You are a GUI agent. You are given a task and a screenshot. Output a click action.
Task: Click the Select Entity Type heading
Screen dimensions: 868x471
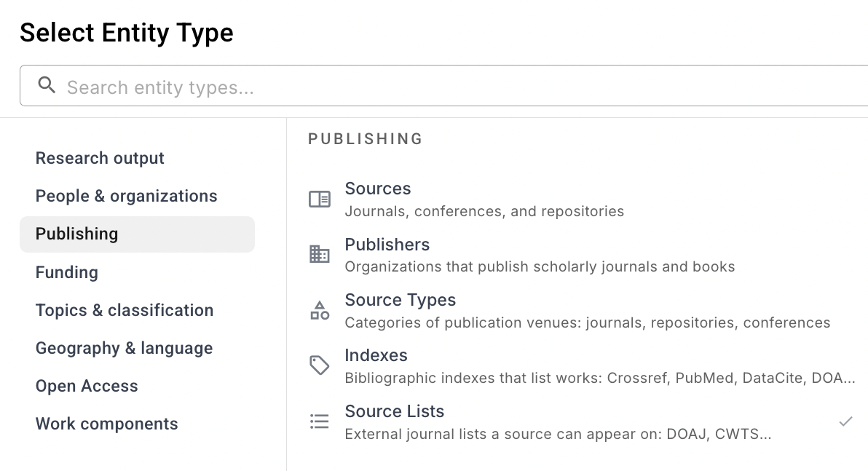pos(127,33)
